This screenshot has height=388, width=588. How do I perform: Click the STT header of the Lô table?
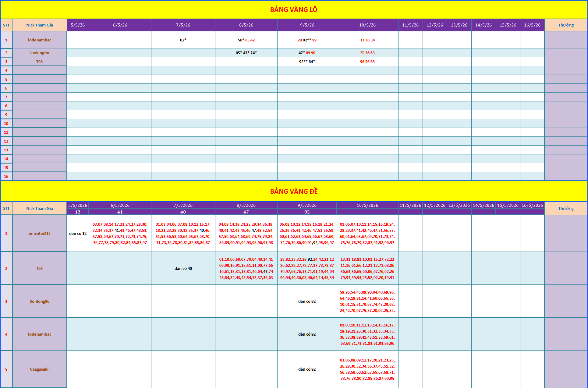pos(6,25)
